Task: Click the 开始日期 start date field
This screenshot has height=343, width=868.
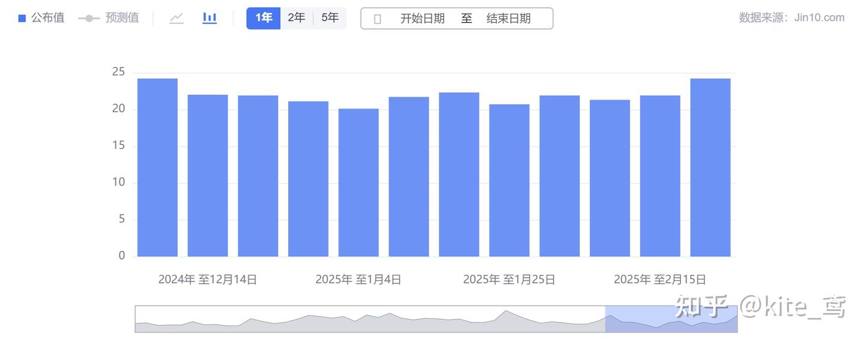Action: (x=423, y=19)
